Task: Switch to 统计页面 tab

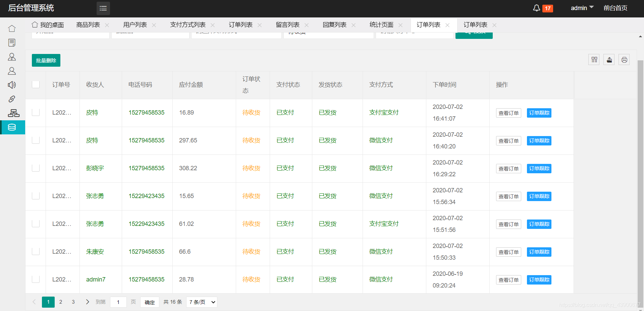Action: click(x=382, y=25)
